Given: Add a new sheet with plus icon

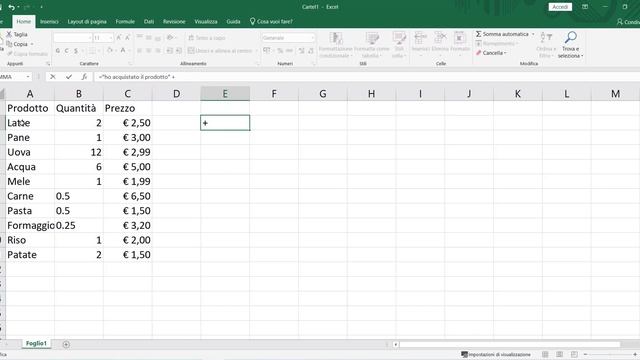Looking at the screenshot, I should 66,344.
